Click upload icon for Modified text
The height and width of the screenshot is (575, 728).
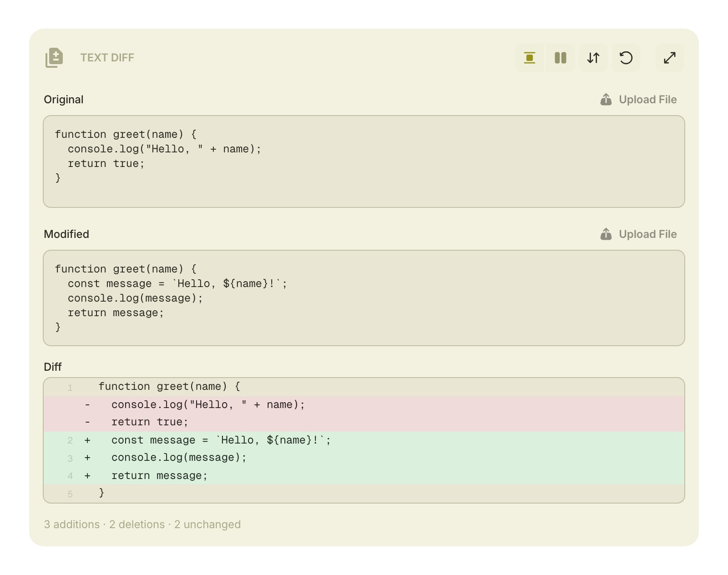pos(606,234)
